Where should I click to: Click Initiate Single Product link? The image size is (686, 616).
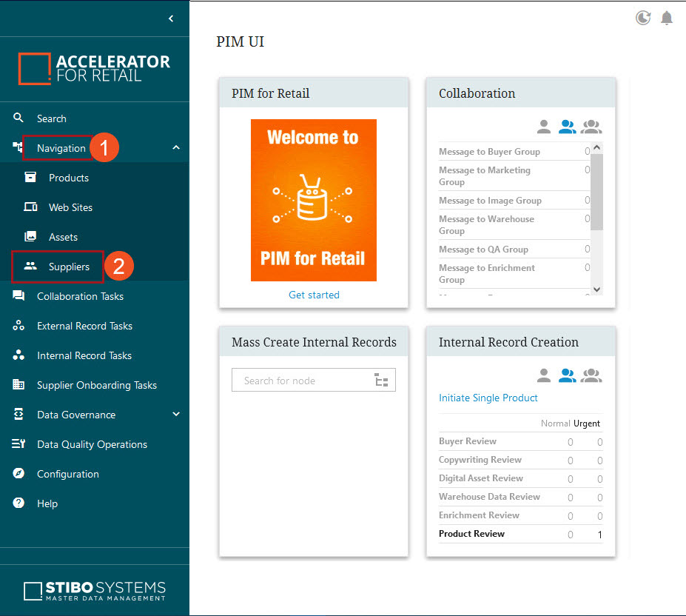[x=488, y=398]
